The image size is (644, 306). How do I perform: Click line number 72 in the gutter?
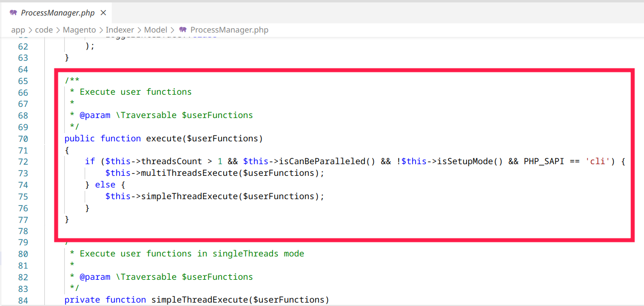click(x=23, y=162)
